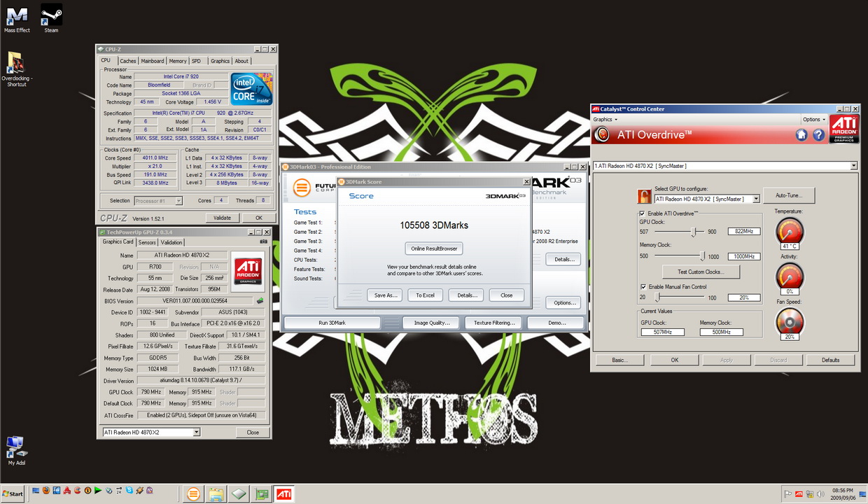
Task: Switch to the Caches tab in CPU-Z
Action: click(x=128, y=61)
